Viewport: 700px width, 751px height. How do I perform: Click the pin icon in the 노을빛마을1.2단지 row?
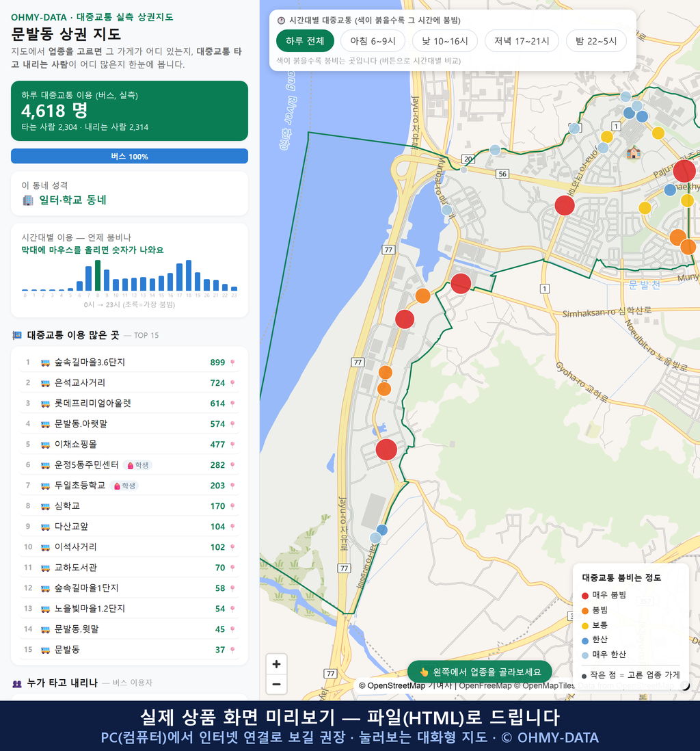coord(232,609)
